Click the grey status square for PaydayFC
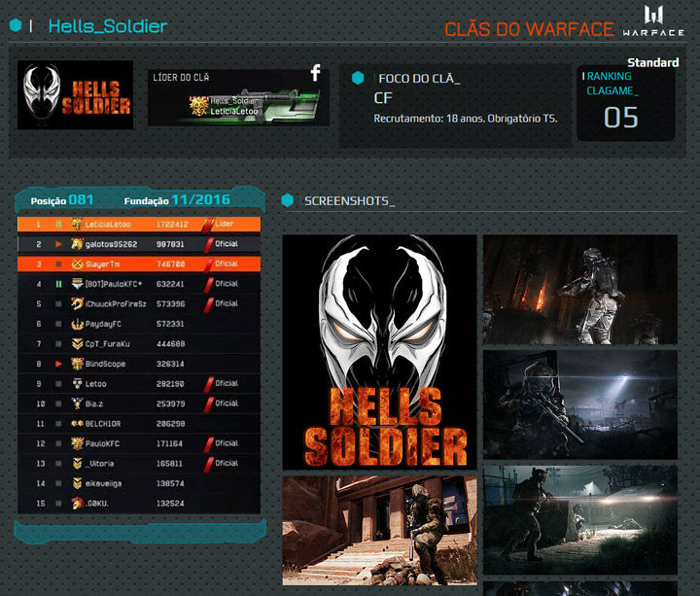Viewport: 700px width, 596px height. click(58, 324)
